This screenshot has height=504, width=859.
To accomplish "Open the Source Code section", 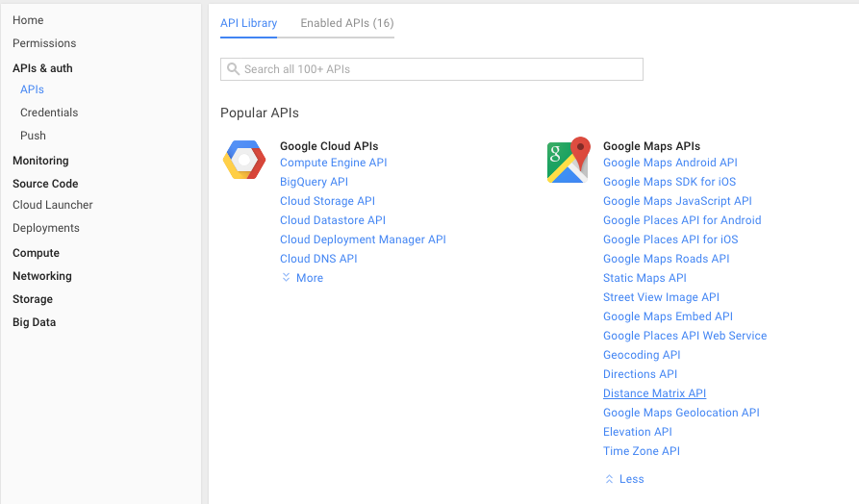I will (x=45, y=184).
